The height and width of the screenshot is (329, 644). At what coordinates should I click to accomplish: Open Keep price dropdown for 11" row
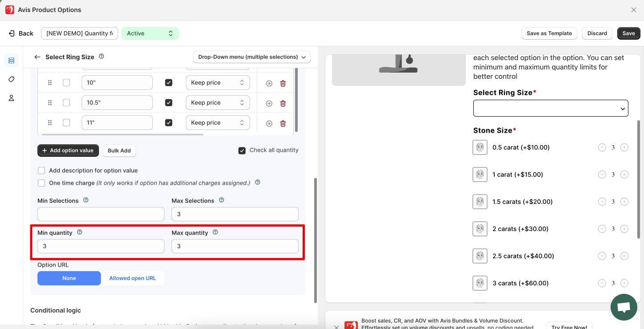tap(217, 123)
